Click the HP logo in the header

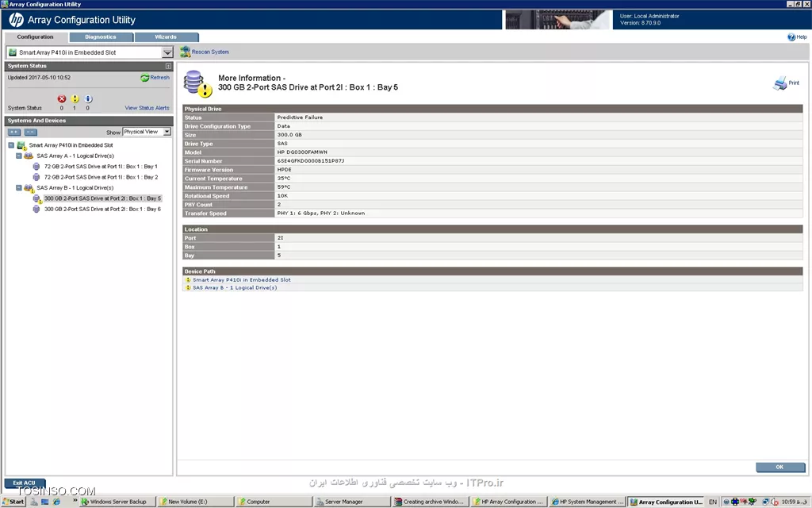coord(16,20)
